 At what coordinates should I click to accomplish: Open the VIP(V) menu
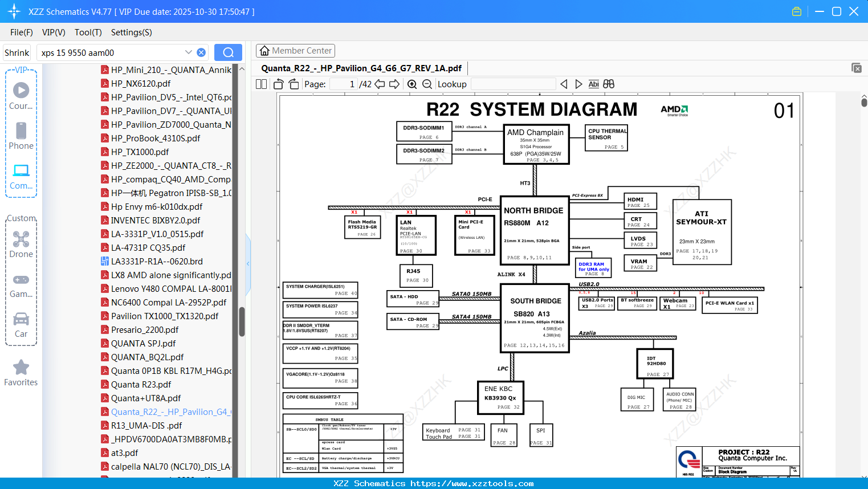click(54, 32)
